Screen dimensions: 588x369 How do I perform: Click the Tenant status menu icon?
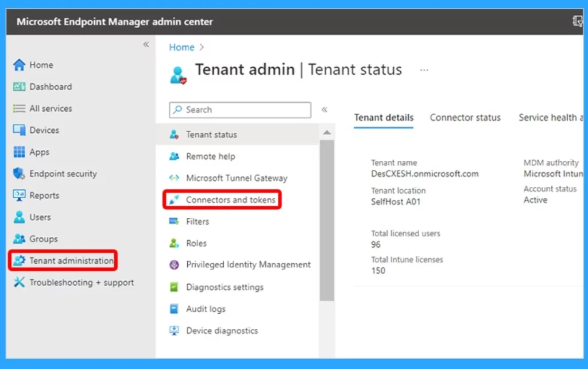tap(174, 134)
